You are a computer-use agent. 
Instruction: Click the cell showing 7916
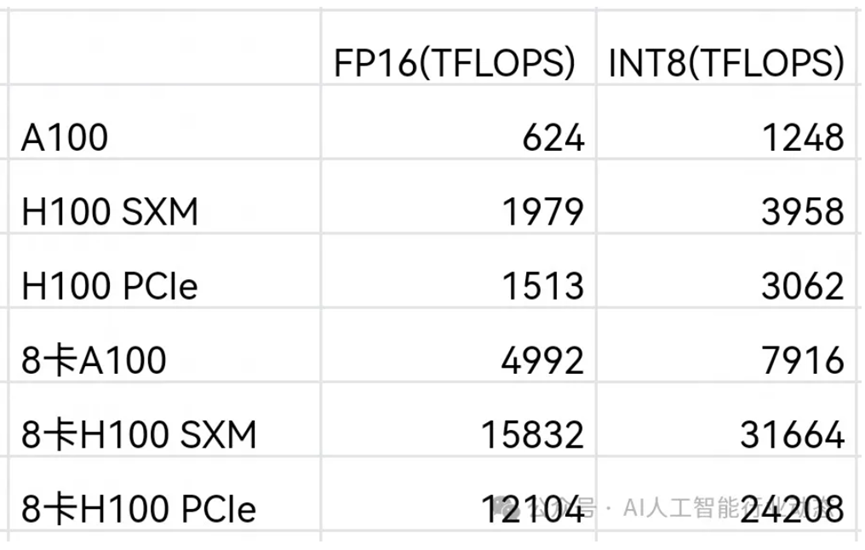pyautogui.click(x=799, y=360)
